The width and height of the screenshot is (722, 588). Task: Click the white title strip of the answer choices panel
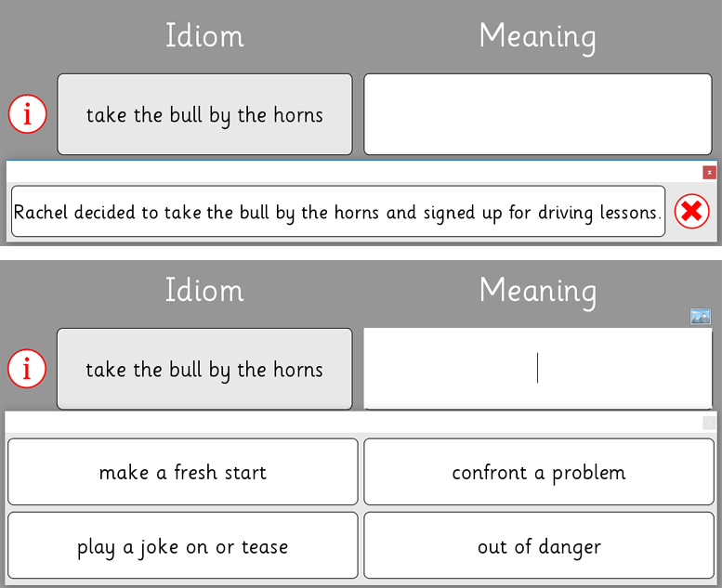click(x=353, y=423)
